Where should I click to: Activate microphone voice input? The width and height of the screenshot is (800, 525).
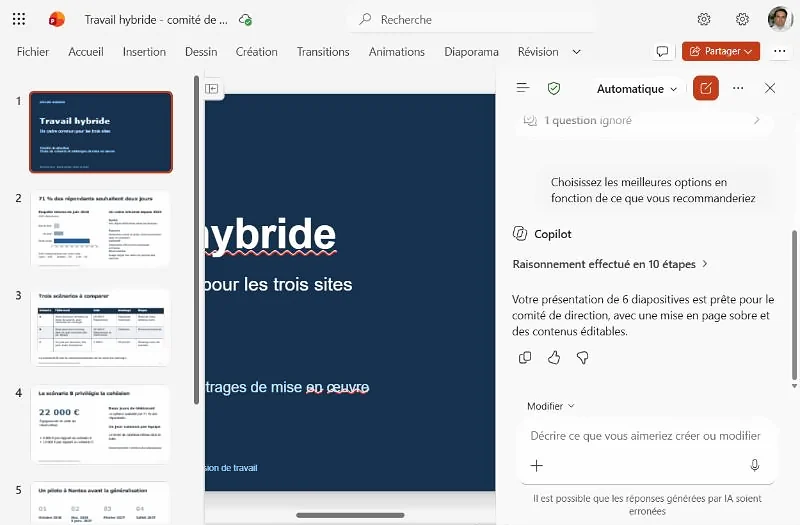coord(755,465)
